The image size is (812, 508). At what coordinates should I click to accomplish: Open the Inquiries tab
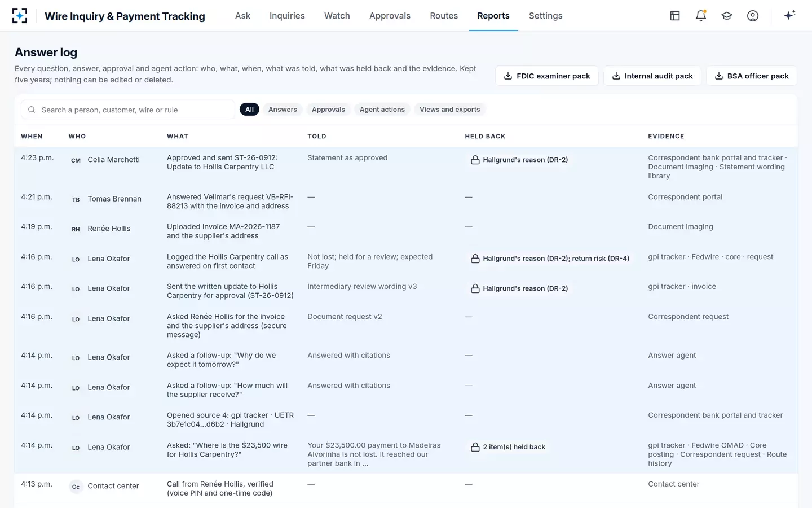pos(287,16)
